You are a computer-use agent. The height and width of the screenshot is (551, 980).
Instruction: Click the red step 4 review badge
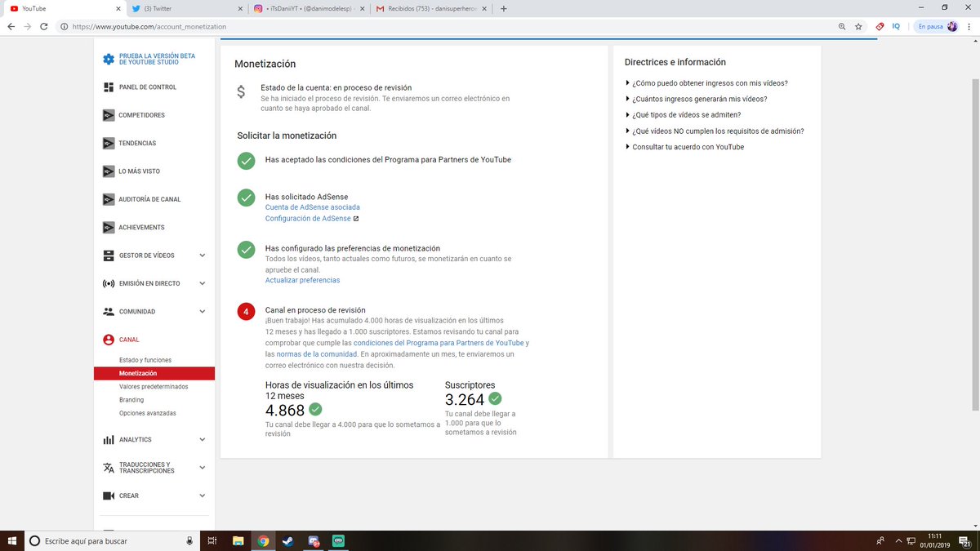pos(246,311)
